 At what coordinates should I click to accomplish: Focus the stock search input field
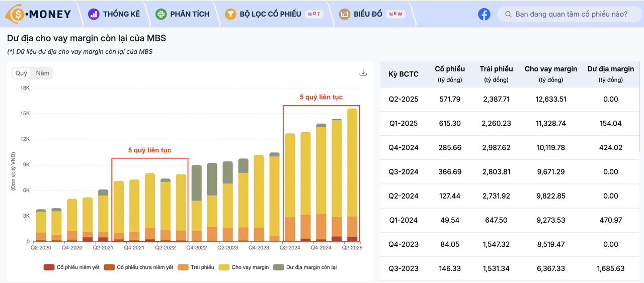570,14
